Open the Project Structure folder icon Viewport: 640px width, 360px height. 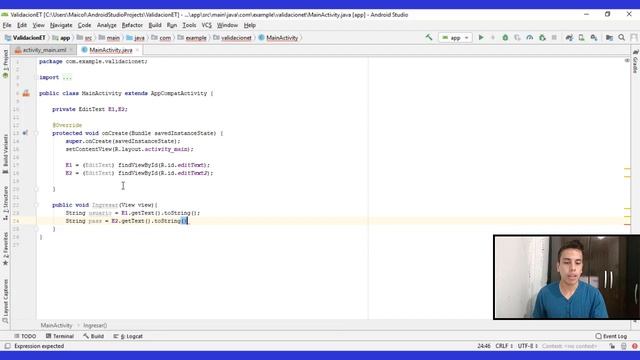[x=609, y=38]
